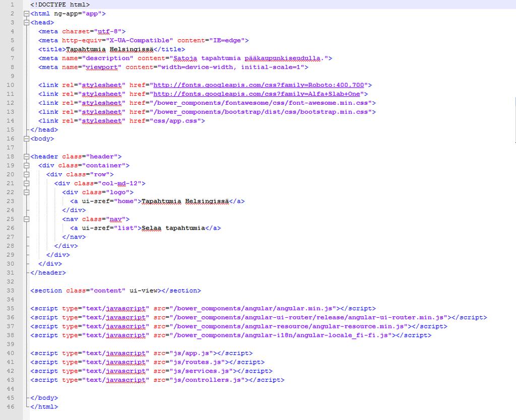
Task: Collapse the div class="container" fold
Action: point(26,166)
